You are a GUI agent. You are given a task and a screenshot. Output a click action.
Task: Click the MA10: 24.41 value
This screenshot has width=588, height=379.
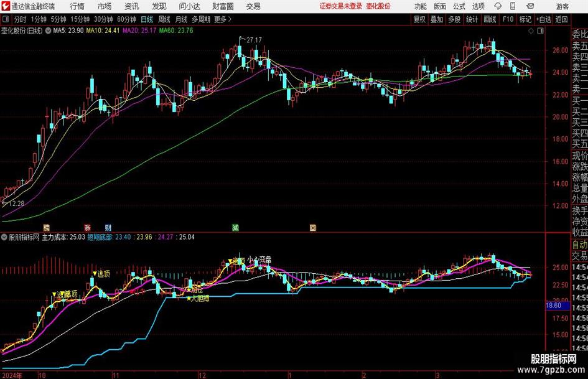(x=103, y=30)
